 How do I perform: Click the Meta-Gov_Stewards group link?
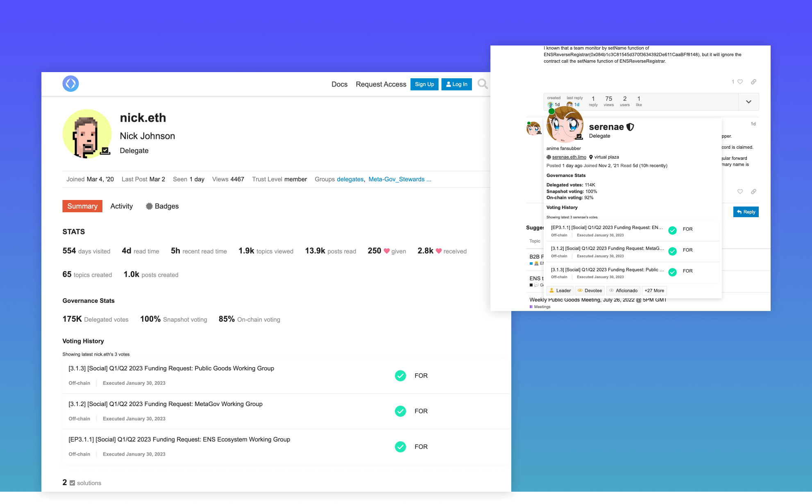[397, 179]
